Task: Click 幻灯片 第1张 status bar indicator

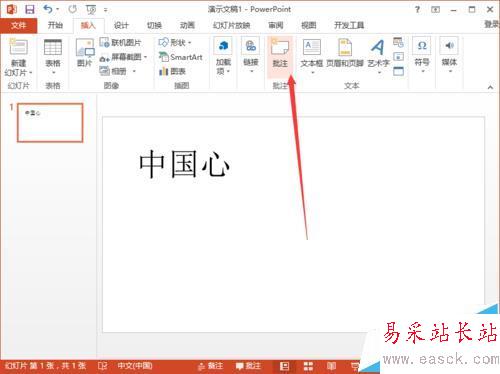Action: [x=45, y=366]
